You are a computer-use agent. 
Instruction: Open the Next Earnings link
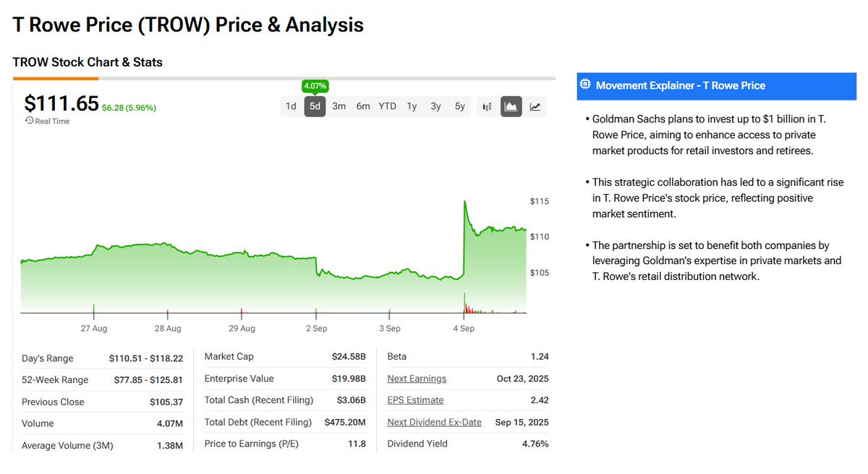417,378
